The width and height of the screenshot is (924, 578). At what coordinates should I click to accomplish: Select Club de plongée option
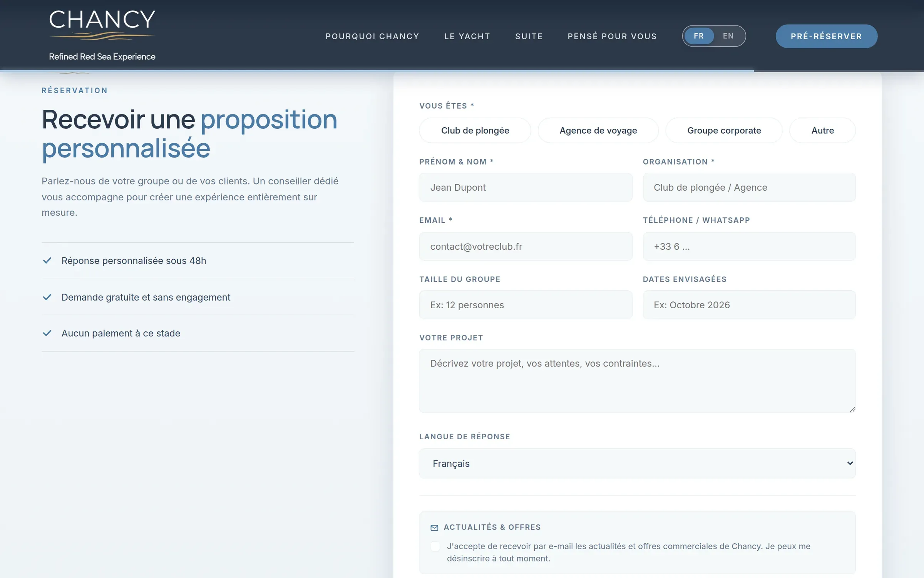click(x=475, y=131)
